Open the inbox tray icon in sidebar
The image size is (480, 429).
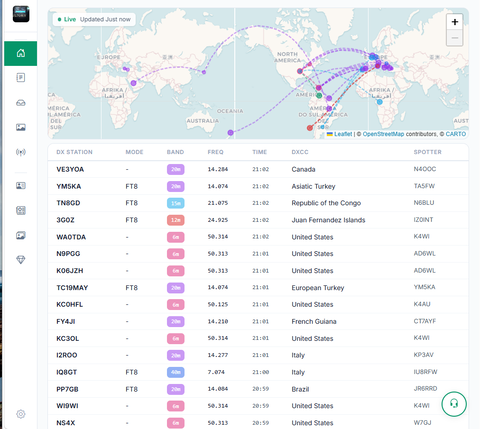pos(21,103)
